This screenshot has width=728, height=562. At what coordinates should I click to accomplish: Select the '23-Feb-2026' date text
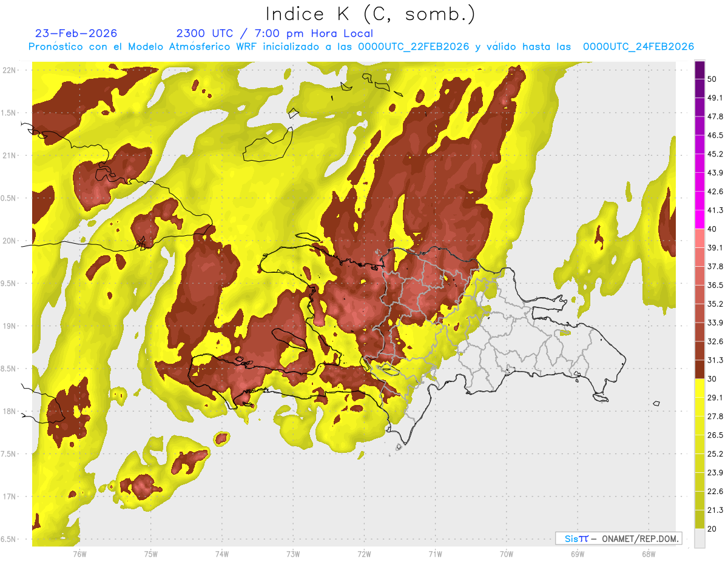point(76,33)
